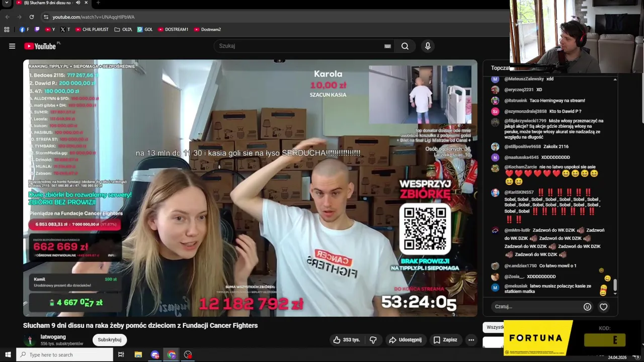Open the YouTube hamburger guide menu
This screenshot has width=644, height=362.
click(x=12, y=46)
